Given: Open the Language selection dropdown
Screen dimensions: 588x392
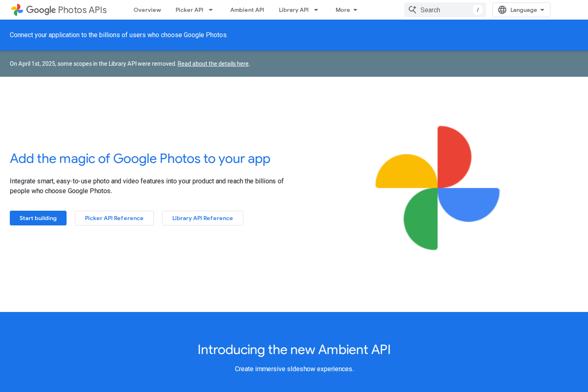Looking at the screenshot, I should pyautogui.click(x=521, y=10).
